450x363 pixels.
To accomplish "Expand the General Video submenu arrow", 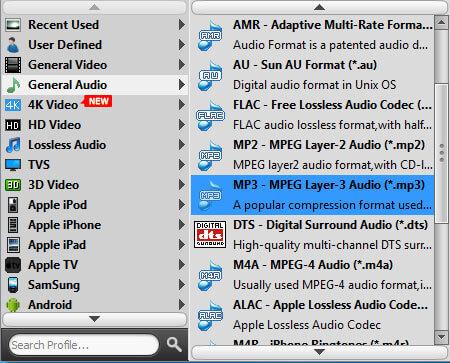I will click(x=182, y=65).
